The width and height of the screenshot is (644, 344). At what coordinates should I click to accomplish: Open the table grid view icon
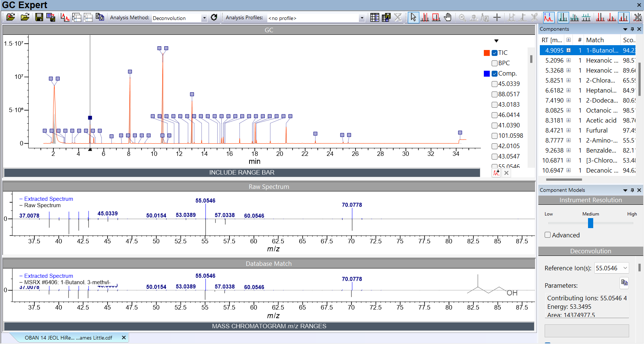point(374,17)
